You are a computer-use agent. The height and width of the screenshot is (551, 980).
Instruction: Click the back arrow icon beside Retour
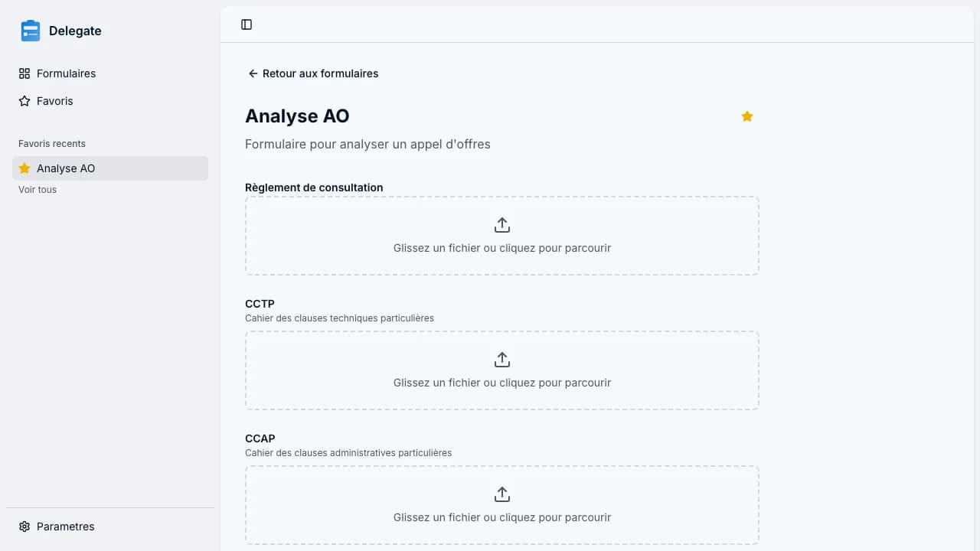point(253,73)
